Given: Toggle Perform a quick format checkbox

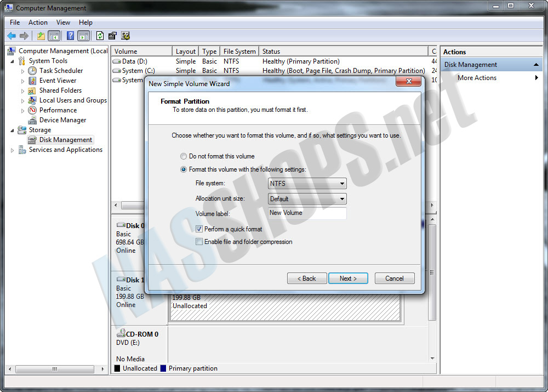Looking at the screenshot, I should tap(199, 229).
